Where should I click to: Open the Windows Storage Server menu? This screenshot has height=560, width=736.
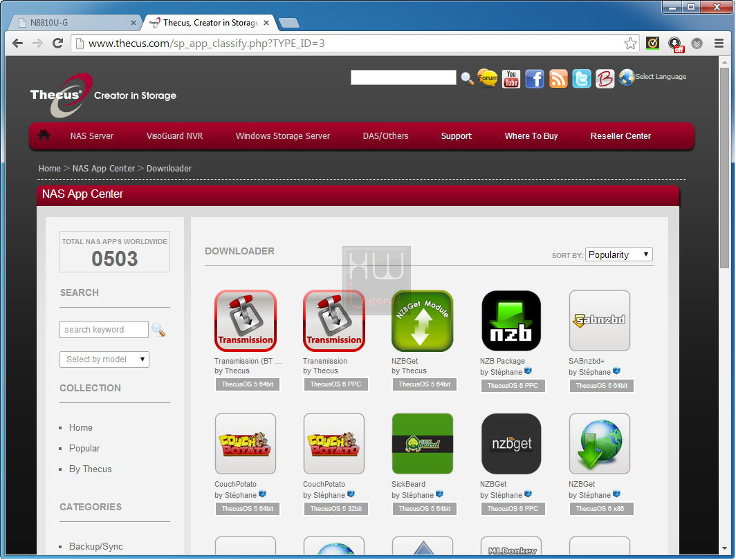tap(282, 136)
